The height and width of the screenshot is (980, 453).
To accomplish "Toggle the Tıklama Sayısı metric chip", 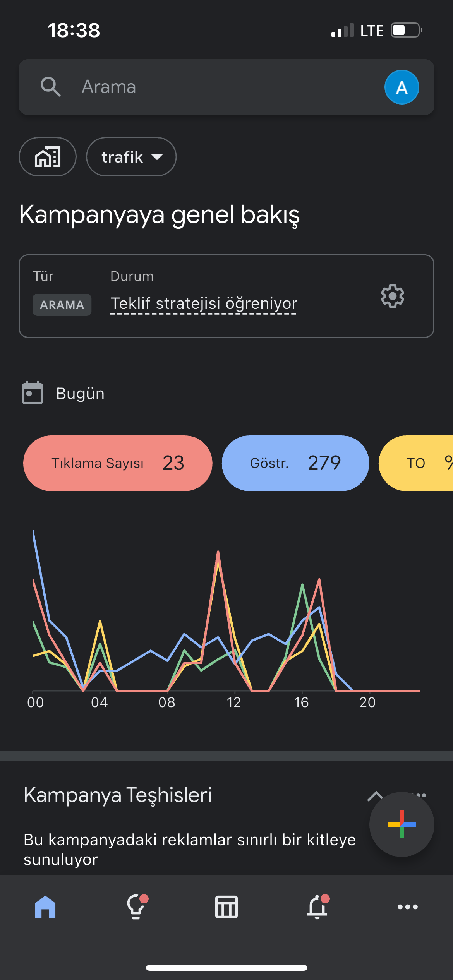I will click(118, 463).
